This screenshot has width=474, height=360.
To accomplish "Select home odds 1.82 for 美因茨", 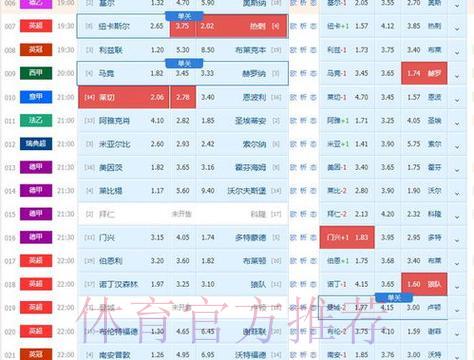I will [157, 167].
